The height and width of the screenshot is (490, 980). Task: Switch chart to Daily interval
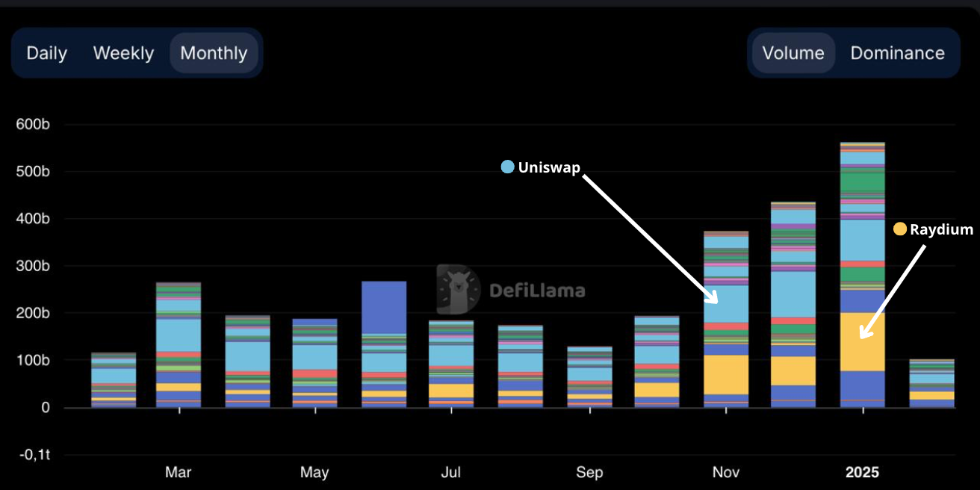(x=47, y=53)
